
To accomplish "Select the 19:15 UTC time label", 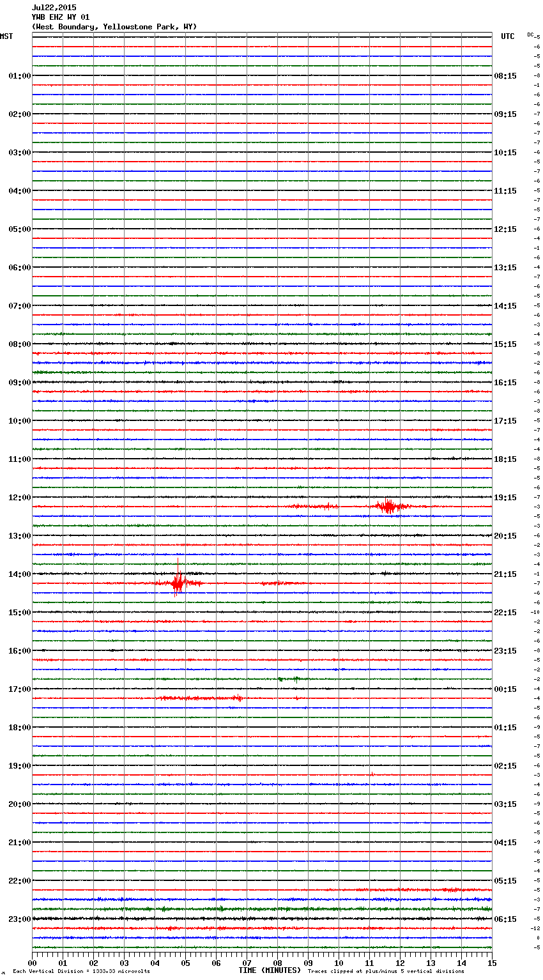I will pos(505,498).
